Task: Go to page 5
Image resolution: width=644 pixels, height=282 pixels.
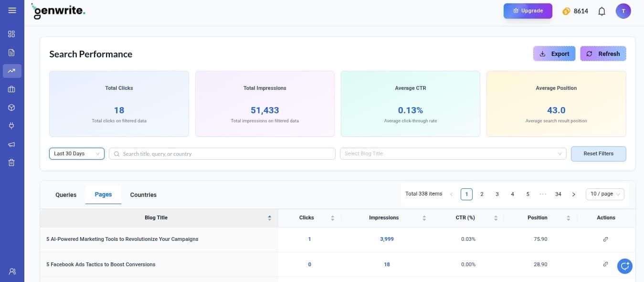Action: [528, 194]
